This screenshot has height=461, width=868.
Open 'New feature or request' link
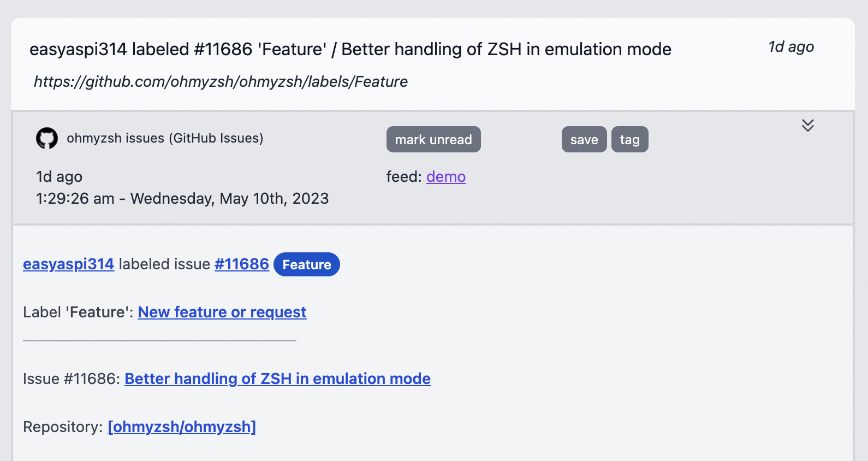pos(222,312)
